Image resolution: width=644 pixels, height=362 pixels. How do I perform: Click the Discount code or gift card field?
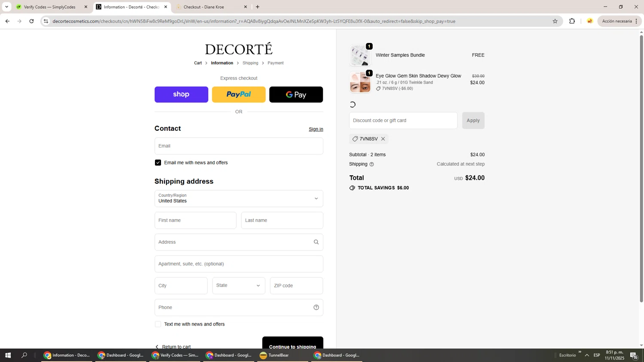point(403,121)
